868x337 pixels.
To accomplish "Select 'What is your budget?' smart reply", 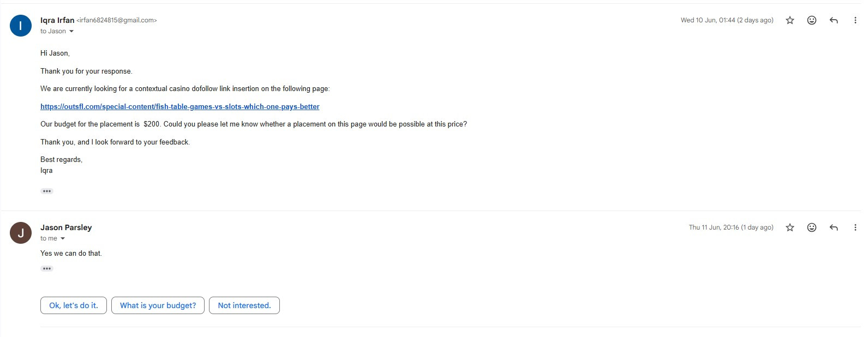I will pyautogui.click(x=158, y=305).
